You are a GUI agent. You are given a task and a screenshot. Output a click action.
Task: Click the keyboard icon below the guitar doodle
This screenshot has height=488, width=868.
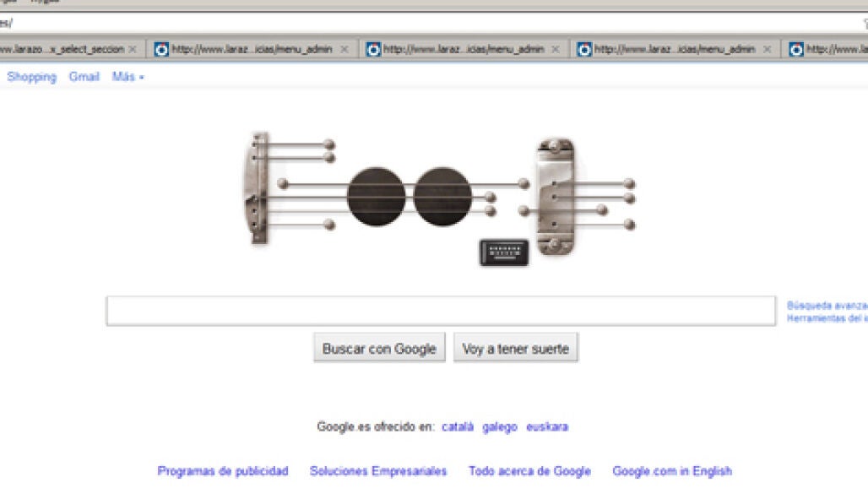click(x=504, y=252)
